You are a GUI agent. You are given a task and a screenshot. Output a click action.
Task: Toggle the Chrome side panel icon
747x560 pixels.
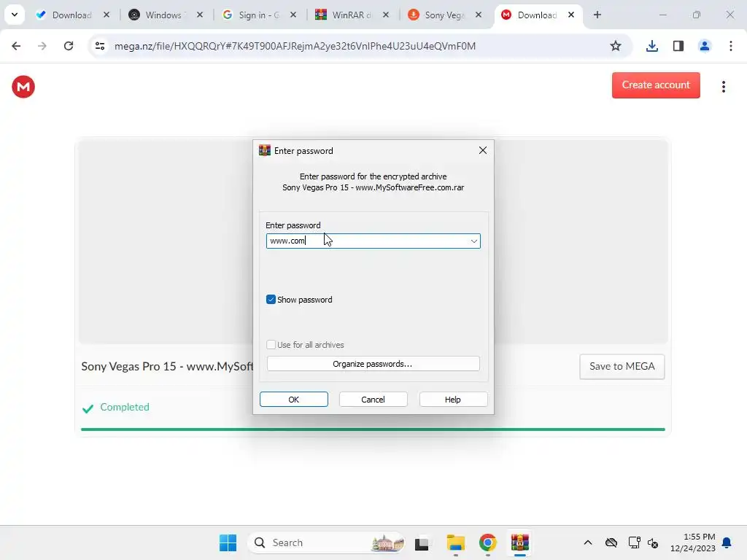click(x=678, y=46)
